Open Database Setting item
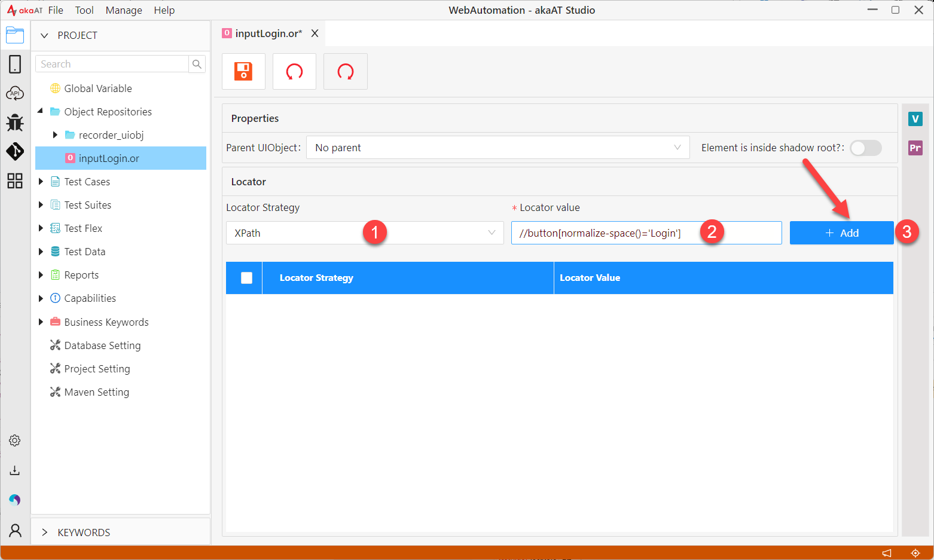Viewport: 934px width, 560px height. [x=102, y=345]
